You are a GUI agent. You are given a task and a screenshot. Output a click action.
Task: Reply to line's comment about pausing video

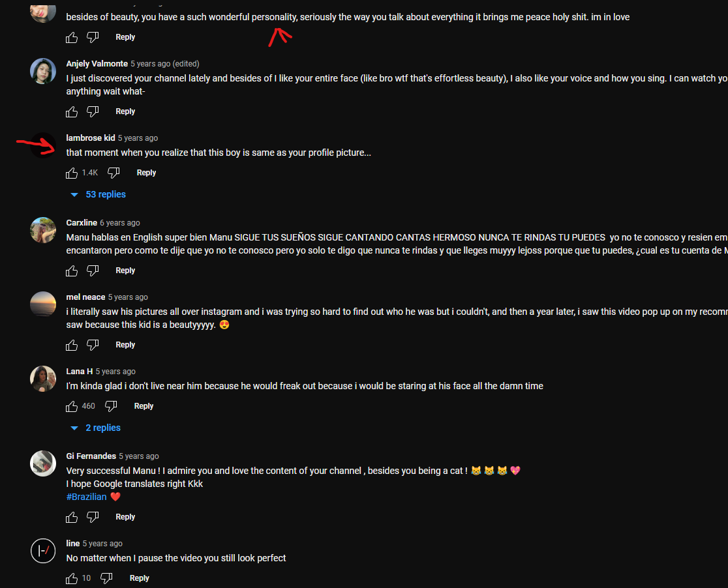click(x=140, y=578)
